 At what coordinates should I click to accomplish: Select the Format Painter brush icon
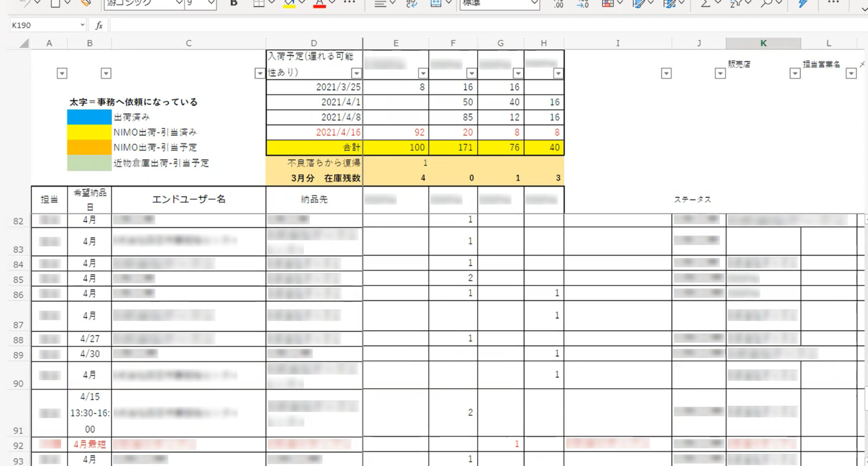(85, 3)
